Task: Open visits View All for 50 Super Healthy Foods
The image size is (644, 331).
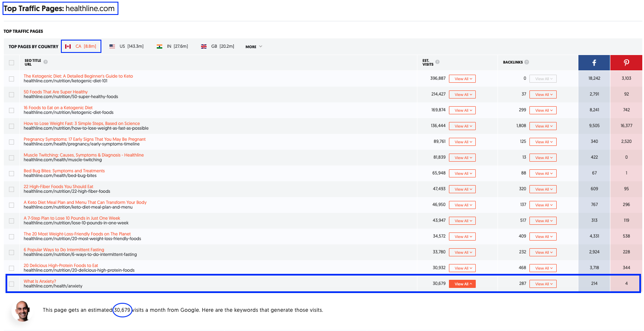Action: click(x=462, y=94)
